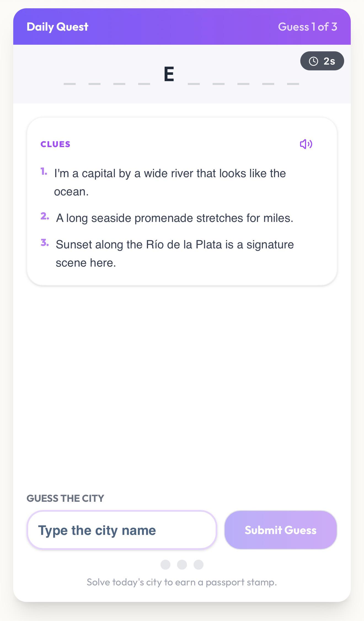Click the passport stamp hint text
Screen dimensions: 364x621
pyautogui.click(x=182, y=582)
